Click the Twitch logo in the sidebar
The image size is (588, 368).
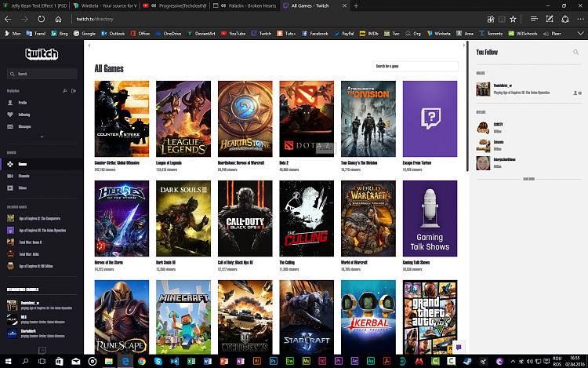click(42, 54)
